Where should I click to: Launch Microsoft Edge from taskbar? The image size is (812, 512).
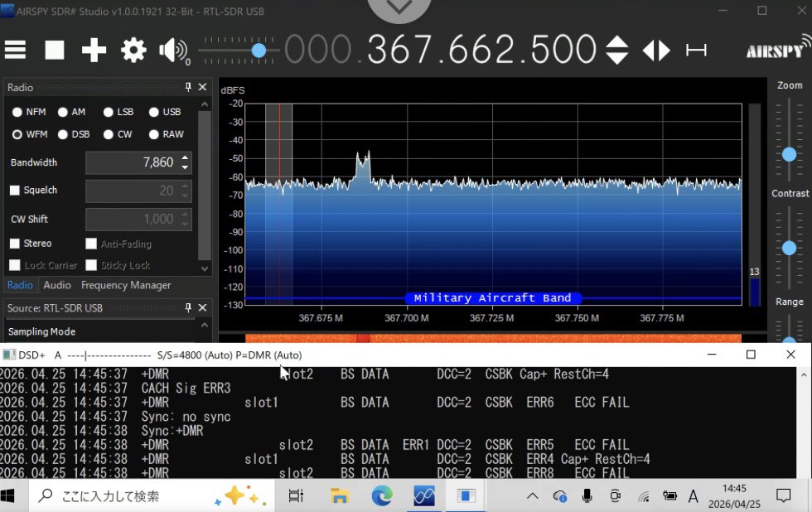coord(382,496)
